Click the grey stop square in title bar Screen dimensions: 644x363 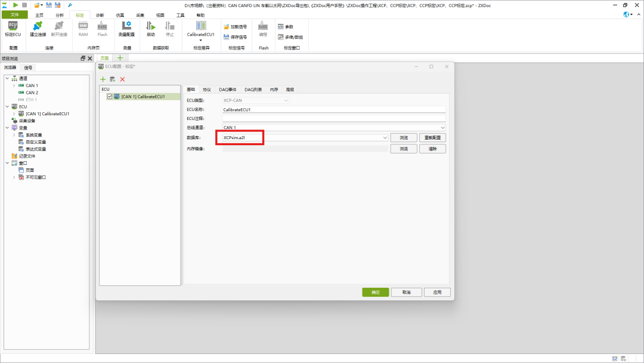(24, 5)
